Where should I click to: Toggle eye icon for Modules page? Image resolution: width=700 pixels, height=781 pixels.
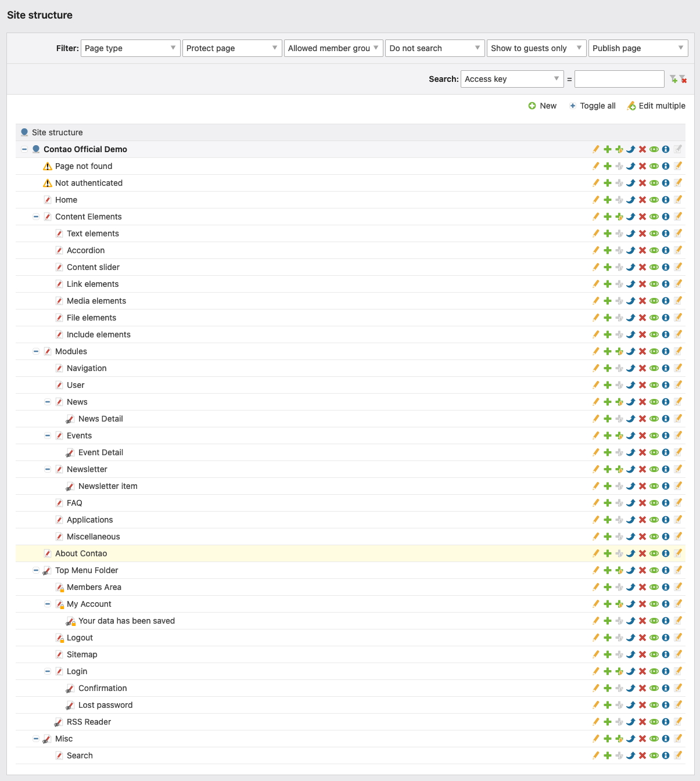pos(654,351)
